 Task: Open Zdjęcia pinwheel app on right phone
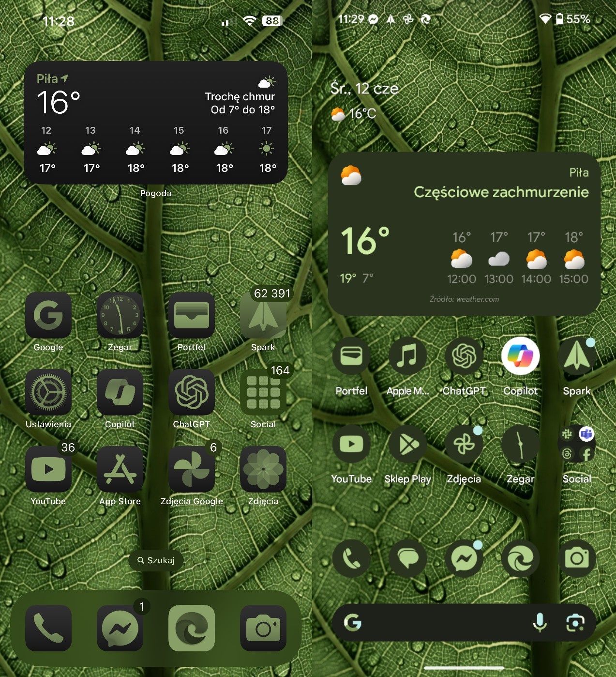click(x=464, y=444)
